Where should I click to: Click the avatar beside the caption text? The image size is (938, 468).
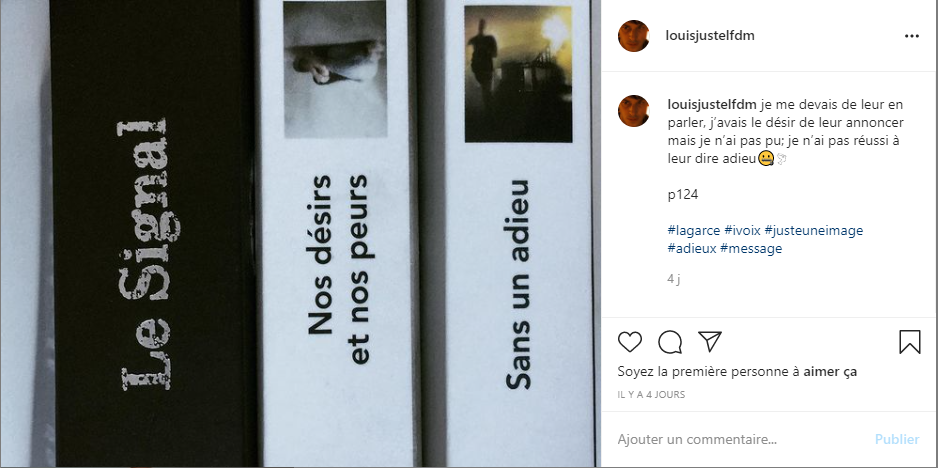634,111
